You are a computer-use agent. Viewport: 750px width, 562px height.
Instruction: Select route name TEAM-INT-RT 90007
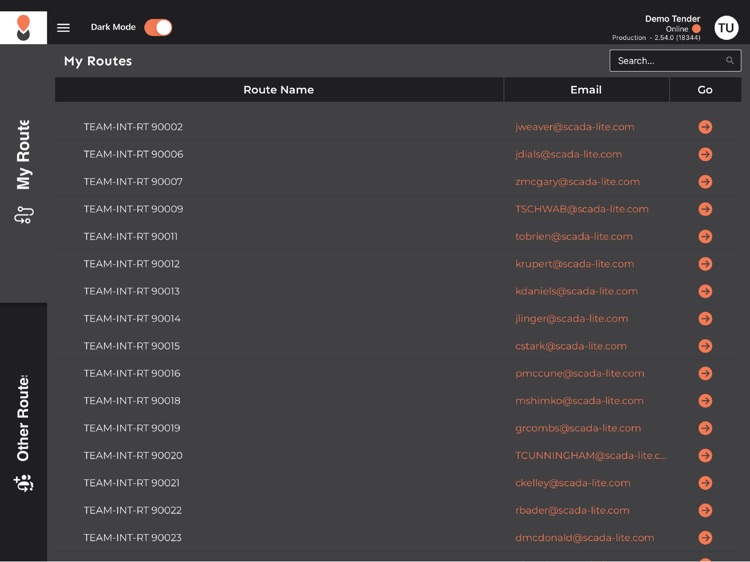coord(133,182)
